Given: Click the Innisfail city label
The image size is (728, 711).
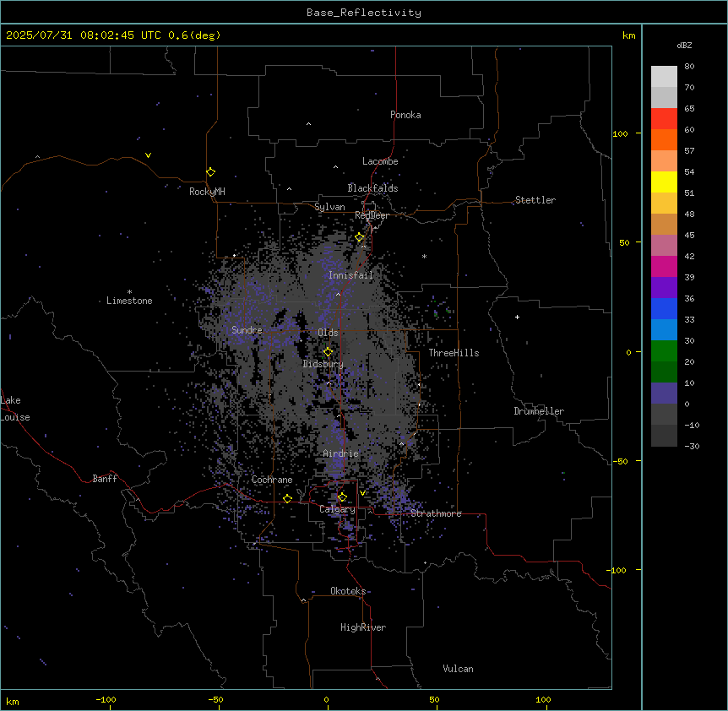Looking at the screenshot, I should pyautogui.click(x=350, y=275).
